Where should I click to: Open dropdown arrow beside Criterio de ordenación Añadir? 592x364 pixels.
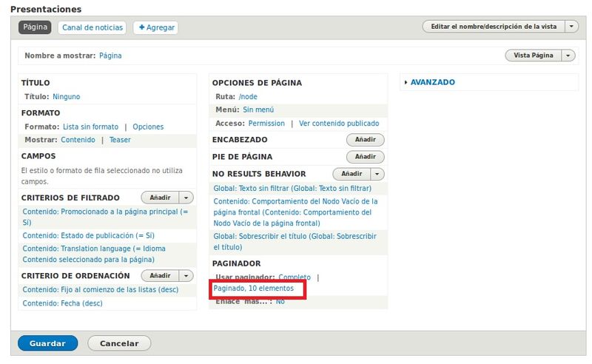(x=186, y=276)
